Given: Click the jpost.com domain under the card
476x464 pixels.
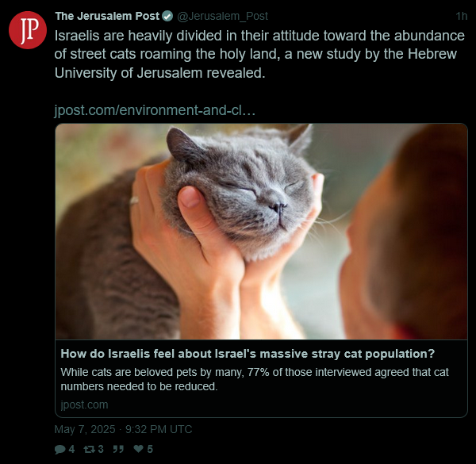Looking at the screenshot, I should tap(84, 405).
